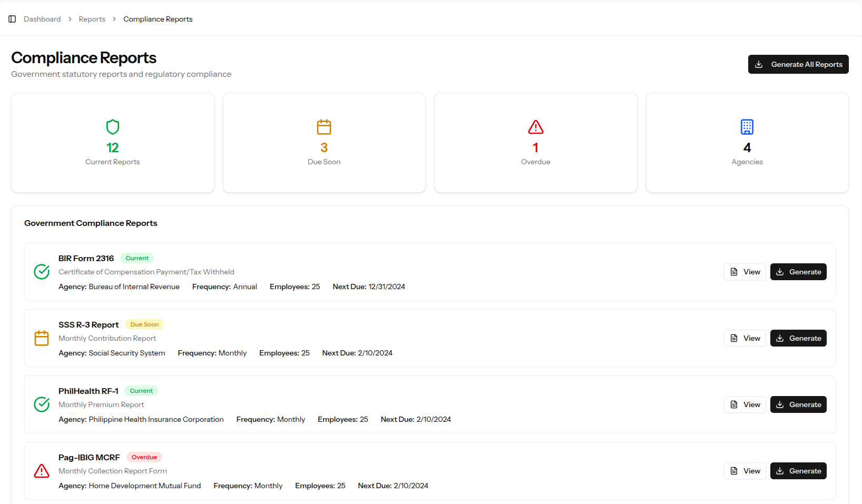Screen dimensions: 862x504
Task: Click the red warning Overdue icon
Action: pyautogui.click(x=535, y=127)
